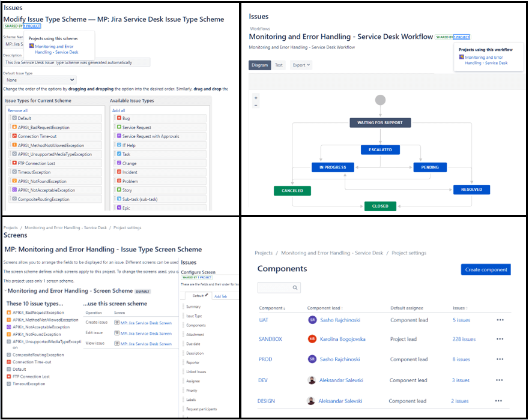Screen dimensions: 529x420
Task: Click Remove all in the current scheme
Action: (17, 110)
